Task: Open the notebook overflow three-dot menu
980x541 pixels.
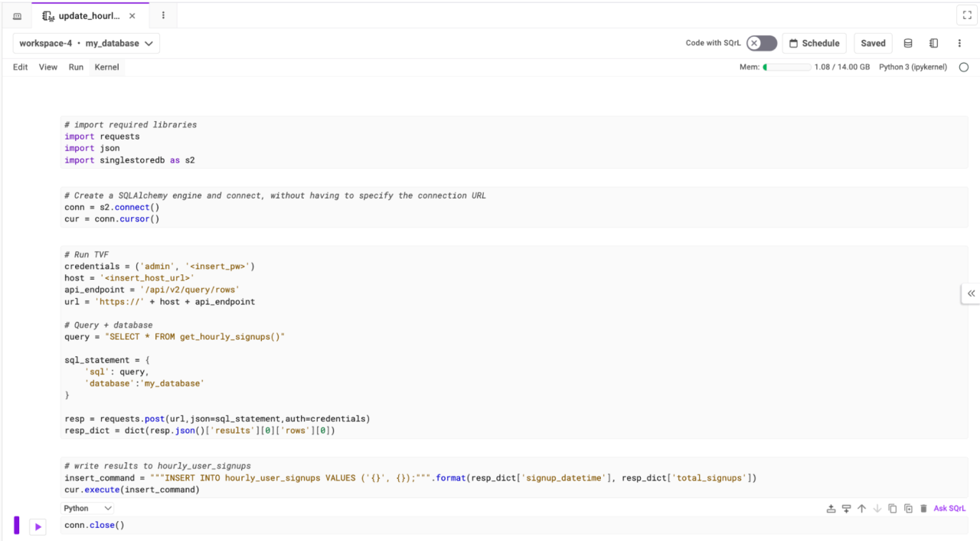Action: pyautogui.click(x=959, y=43)
